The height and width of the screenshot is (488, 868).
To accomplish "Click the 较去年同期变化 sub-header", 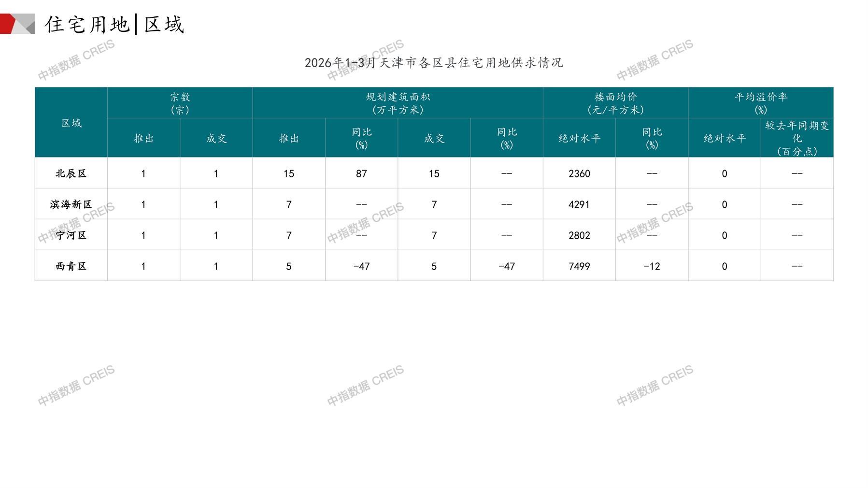I will pos(797,138).
